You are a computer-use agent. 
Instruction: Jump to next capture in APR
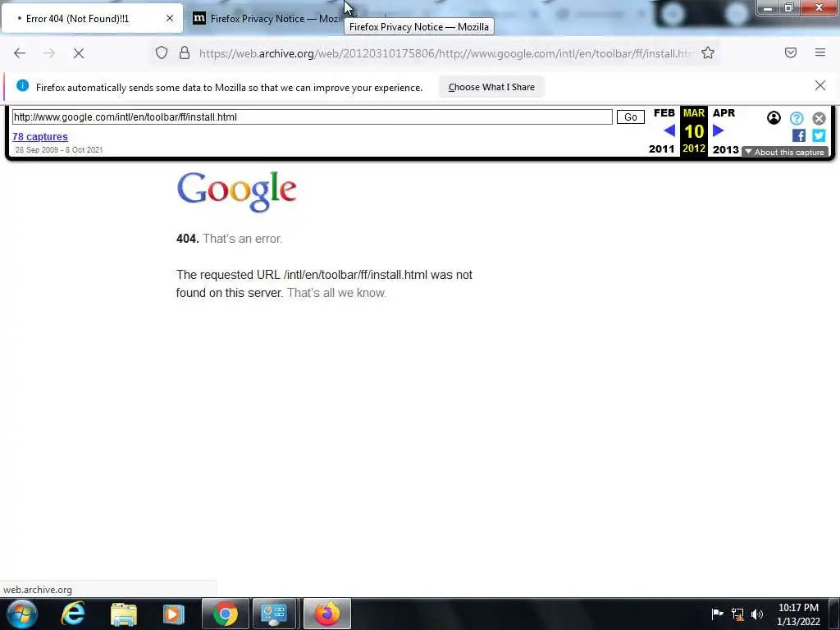pos(719,130)
